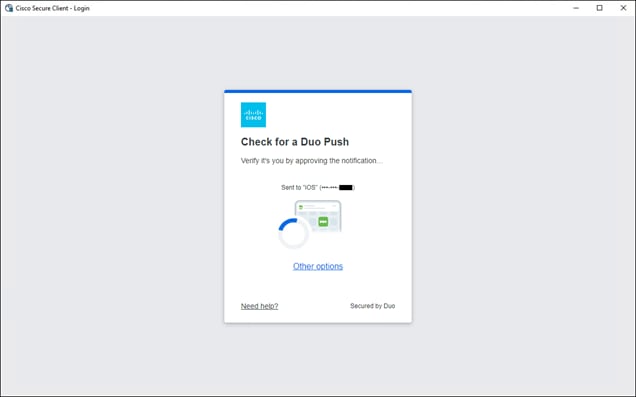Click the green Duo approve icon in illustration
This screenshot has width=636, height=397.
click(323, 221)
